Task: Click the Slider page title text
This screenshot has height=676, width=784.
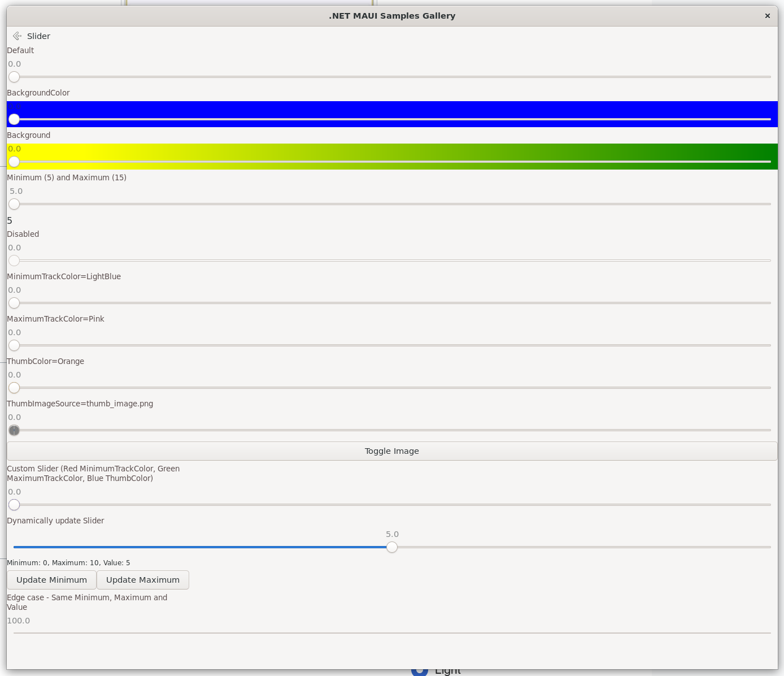Action: tap(38, 36)
